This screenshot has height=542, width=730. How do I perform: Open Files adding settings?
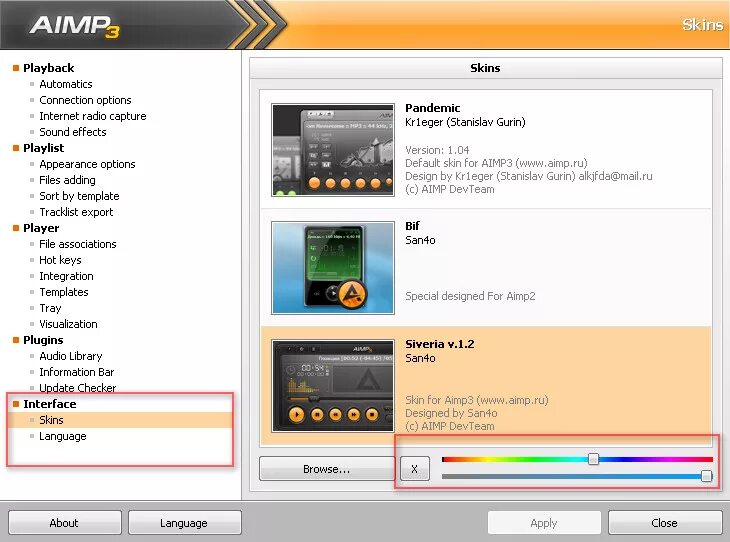click(67, 180)
